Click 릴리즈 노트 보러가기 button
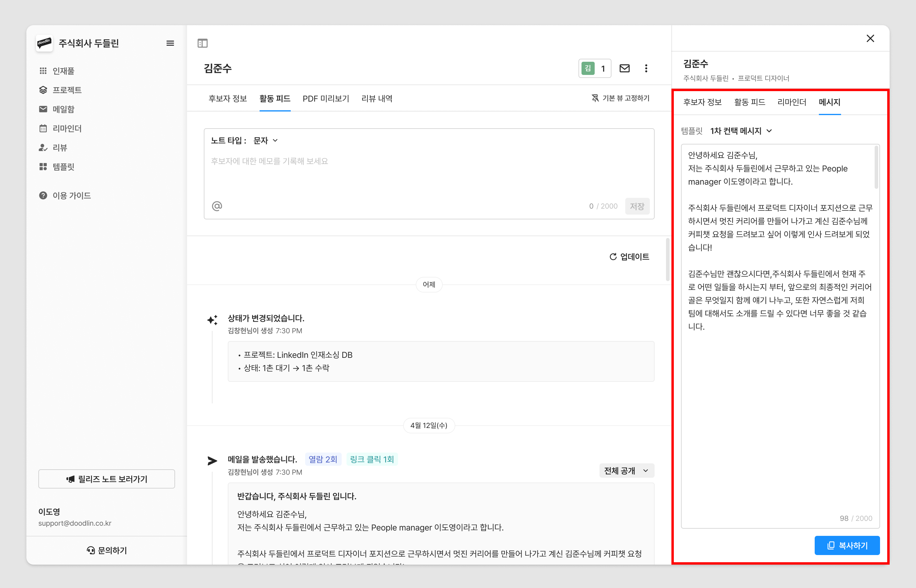 coord(106,479)
